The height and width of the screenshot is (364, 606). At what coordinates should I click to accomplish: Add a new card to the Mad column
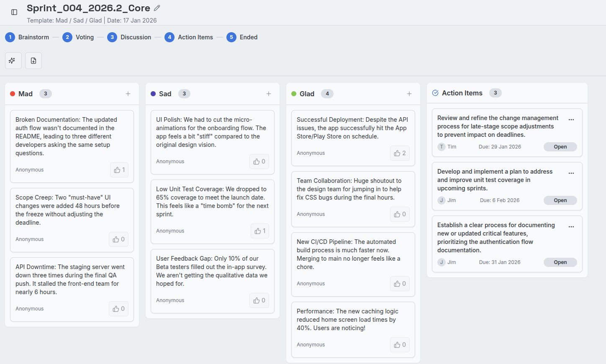[x=128, y=94]
